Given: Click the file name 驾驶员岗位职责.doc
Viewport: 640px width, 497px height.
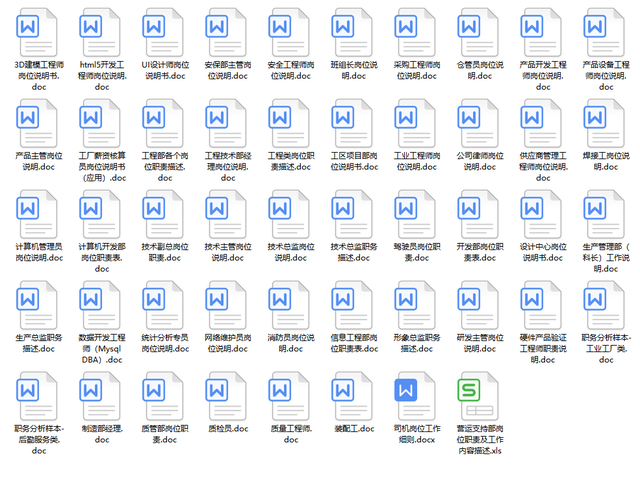Looking at the screenshot, I should click(417, 252).
